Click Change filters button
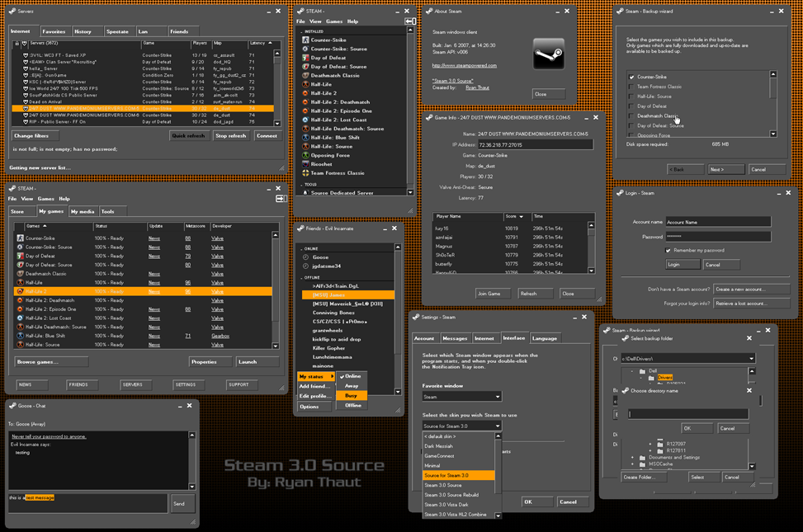This screenshot has width=803, height=532. coord(35,136)
